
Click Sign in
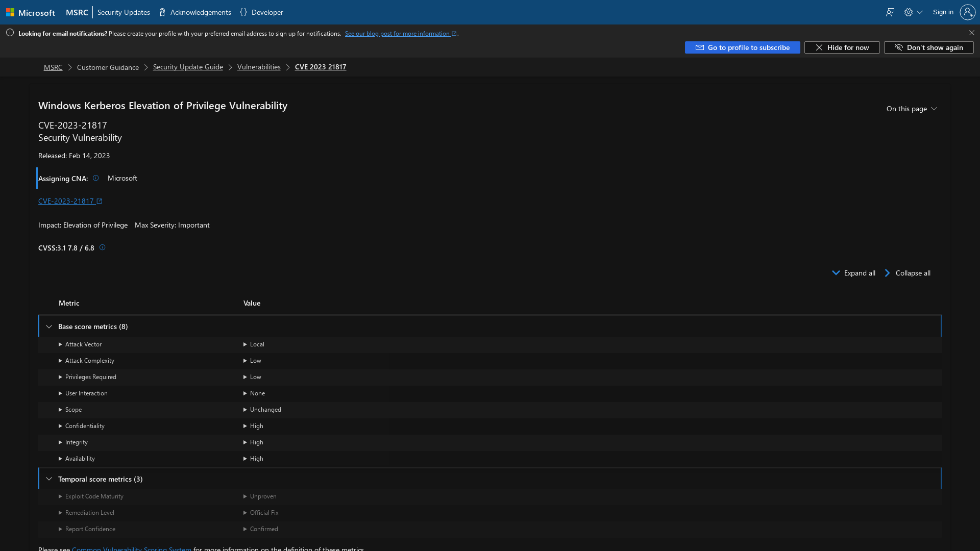pyautogui.click(x=943, y=12)
